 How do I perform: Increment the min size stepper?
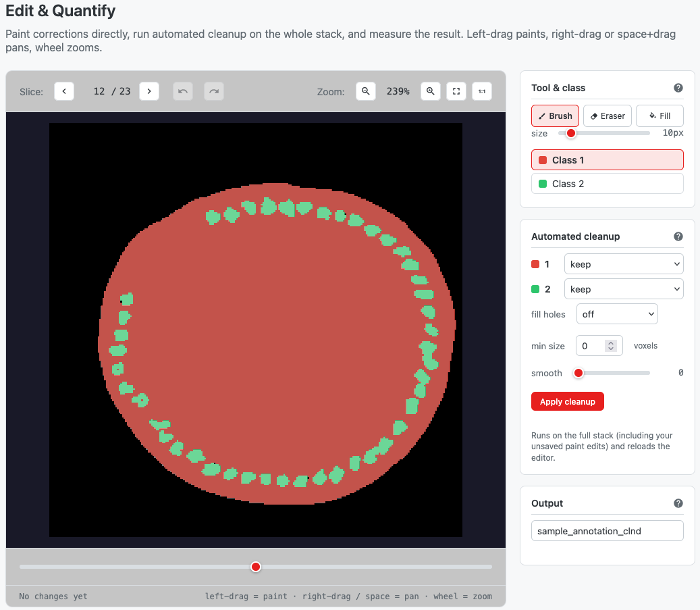point(611,342)
